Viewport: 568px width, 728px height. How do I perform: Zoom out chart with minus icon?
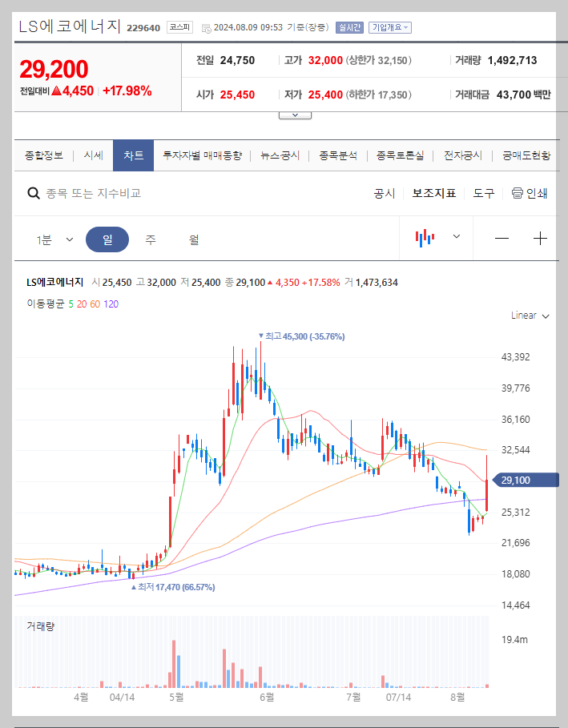click(x=502, y=239)
